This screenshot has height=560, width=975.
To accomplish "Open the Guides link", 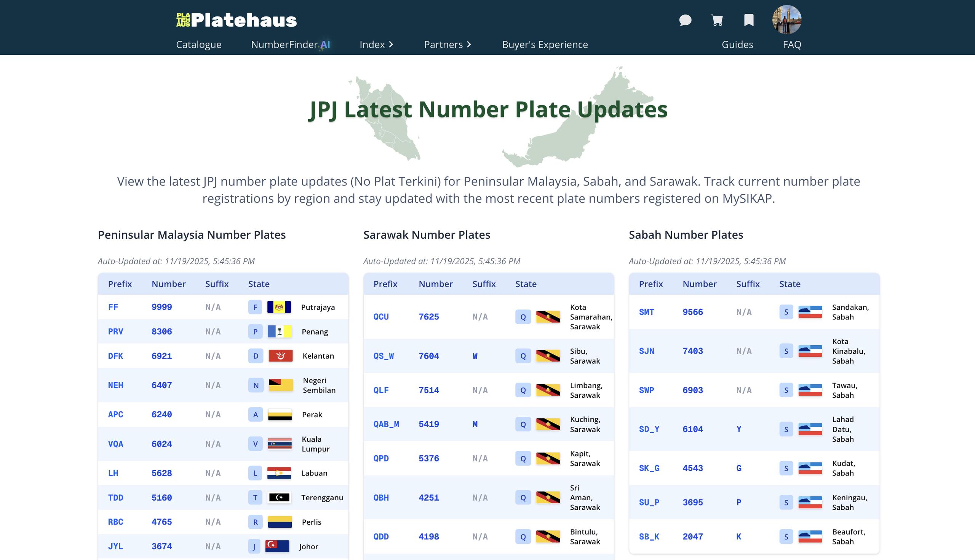I will (737, 45).
